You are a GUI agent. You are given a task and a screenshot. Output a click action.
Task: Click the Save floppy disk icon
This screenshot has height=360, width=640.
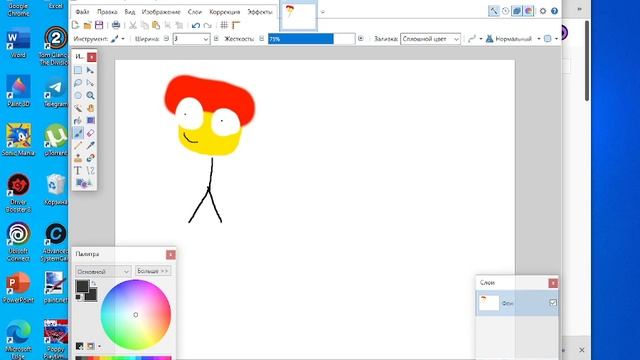pos(99,25)
